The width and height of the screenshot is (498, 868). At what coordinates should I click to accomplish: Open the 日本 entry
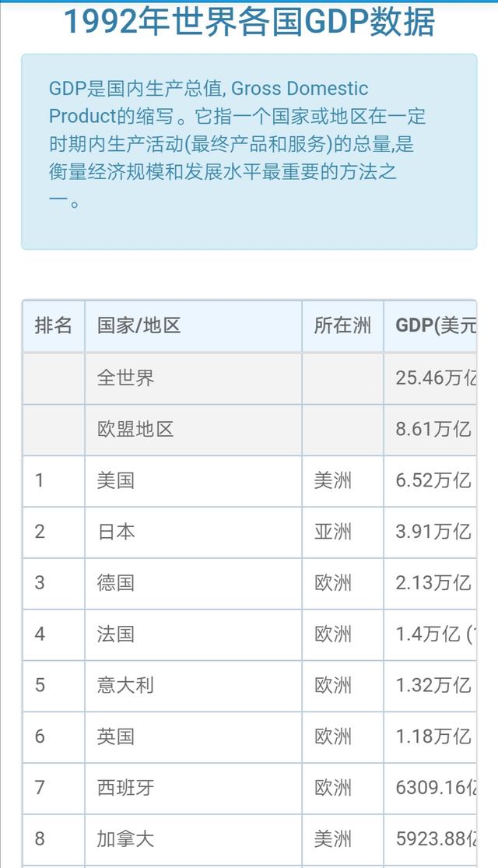click(116, 532)
